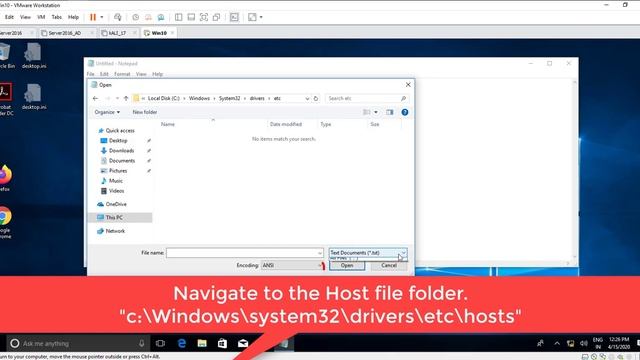The height and width of the screenshot is (360, 640).
Task: Click the New folder button
Action: (144, 112)
